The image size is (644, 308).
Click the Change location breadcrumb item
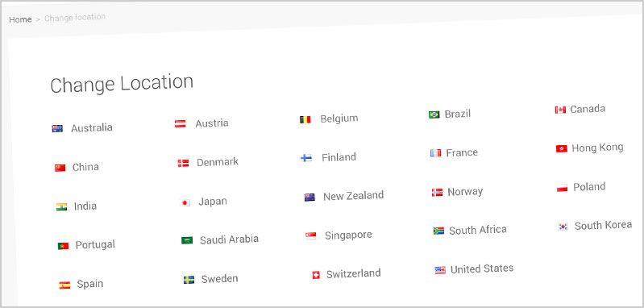[x=75, y=18]
